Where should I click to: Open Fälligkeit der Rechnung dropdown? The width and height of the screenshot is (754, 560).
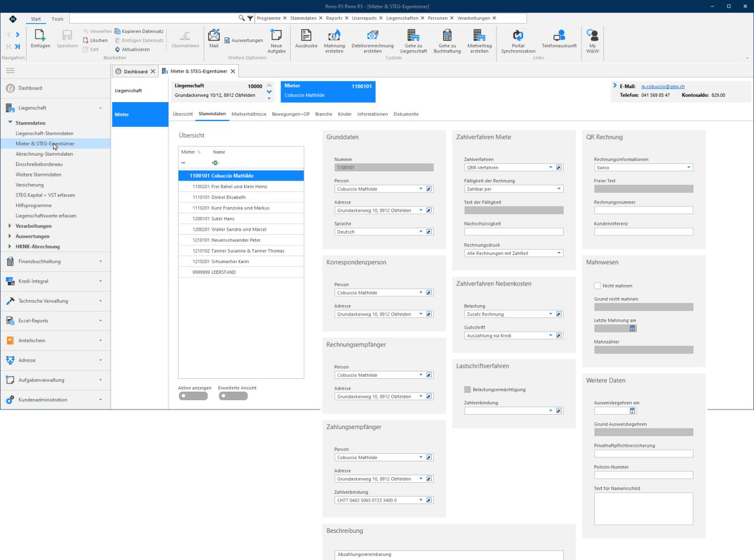(x=559, y=189)
